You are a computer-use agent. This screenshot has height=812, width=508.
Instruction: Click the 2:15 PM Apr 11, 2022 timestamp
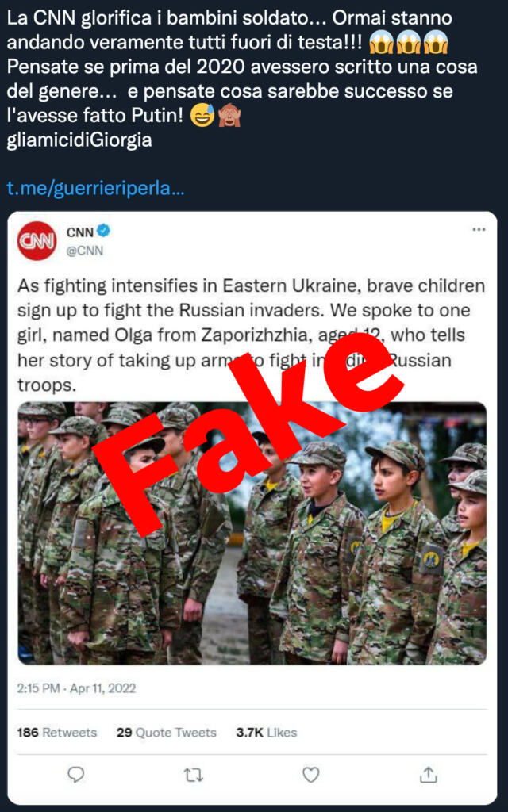pos(76,688)
